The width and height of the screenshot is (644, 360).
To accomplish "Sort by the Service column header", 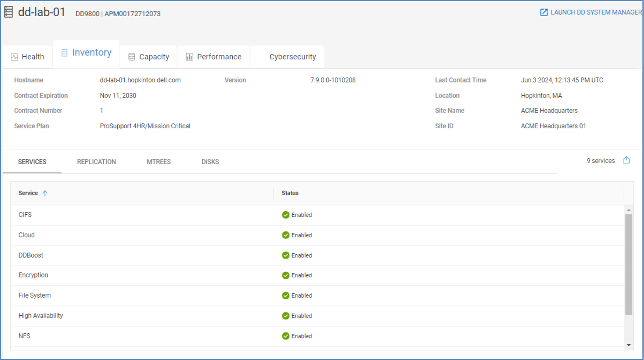I will (28, 193).
